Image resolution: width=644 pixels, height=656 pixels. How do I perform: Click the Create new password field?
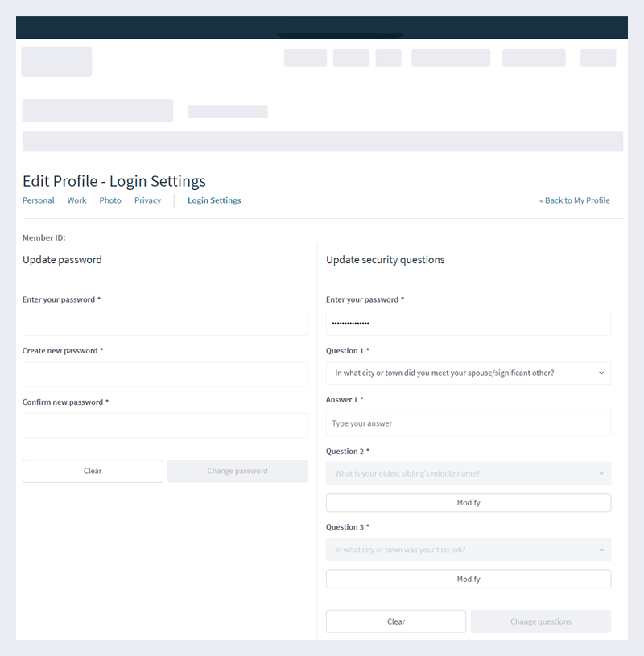165,374
